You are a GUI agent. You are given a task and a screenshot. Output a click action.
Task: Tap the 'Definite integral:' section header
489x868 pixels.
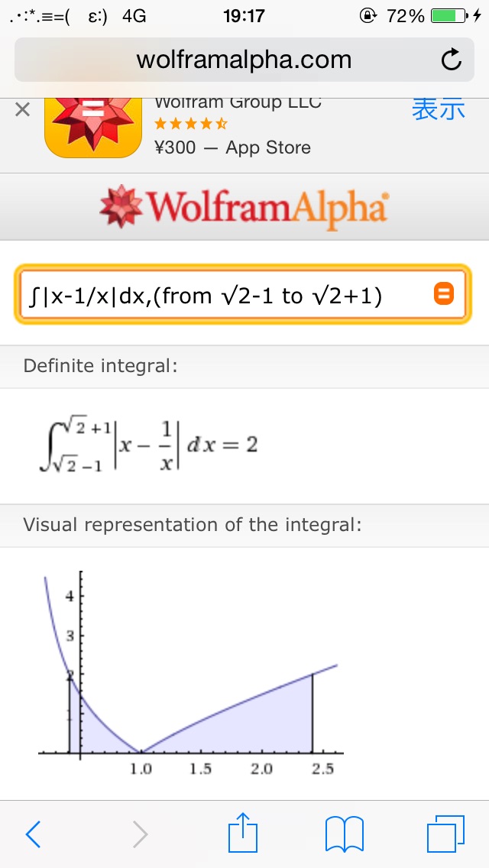100,366
